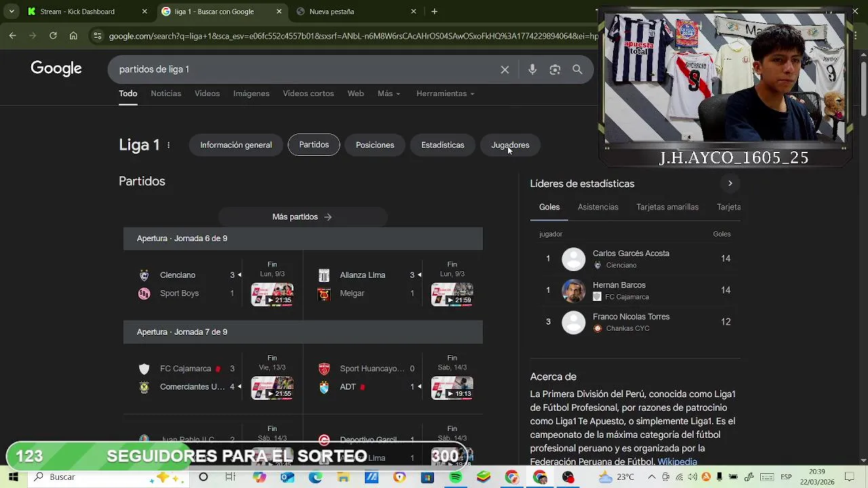
Task: Select the Videos search filter
Action: pos(207,94)
